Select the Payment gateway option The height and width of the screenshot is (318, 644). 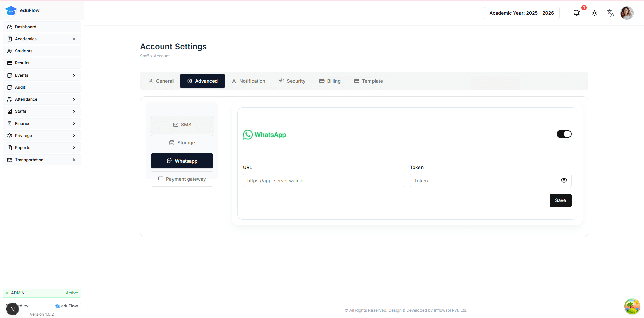coord(182,179)
